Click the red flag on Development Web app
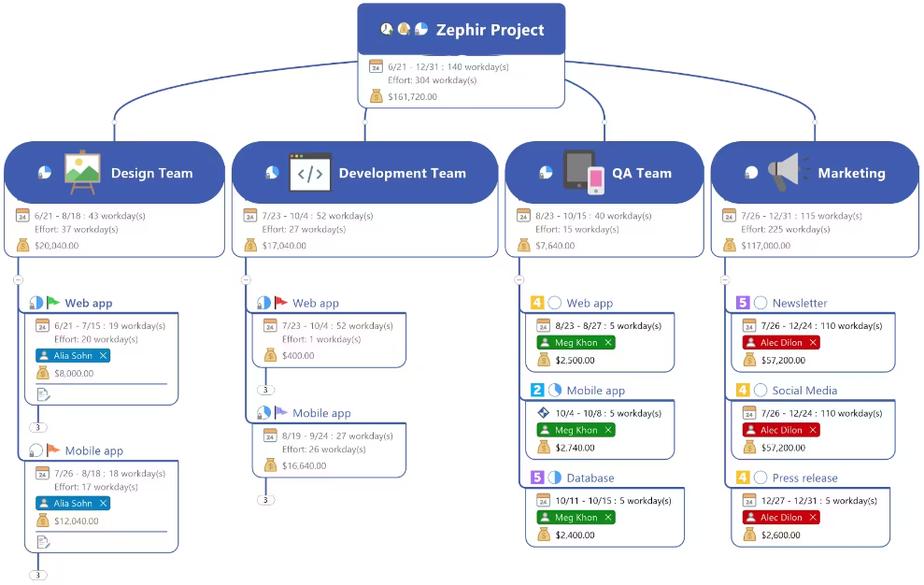 (280, 303)
